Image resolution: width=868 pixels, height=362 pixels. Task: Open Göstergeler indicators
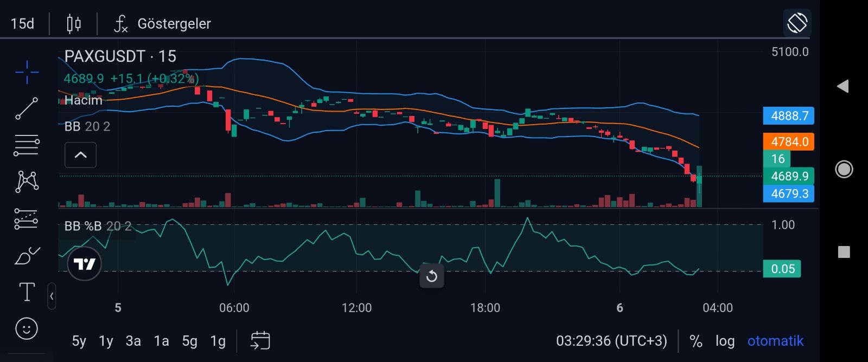coord(163,24)
